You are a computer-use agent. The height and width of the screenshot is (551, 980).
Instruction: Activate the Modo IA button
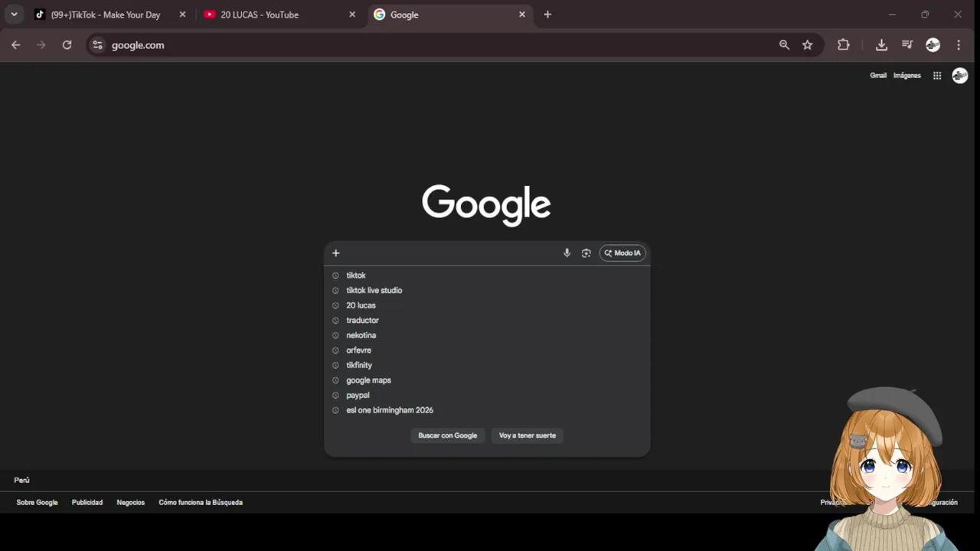click(x=622, y=253)
